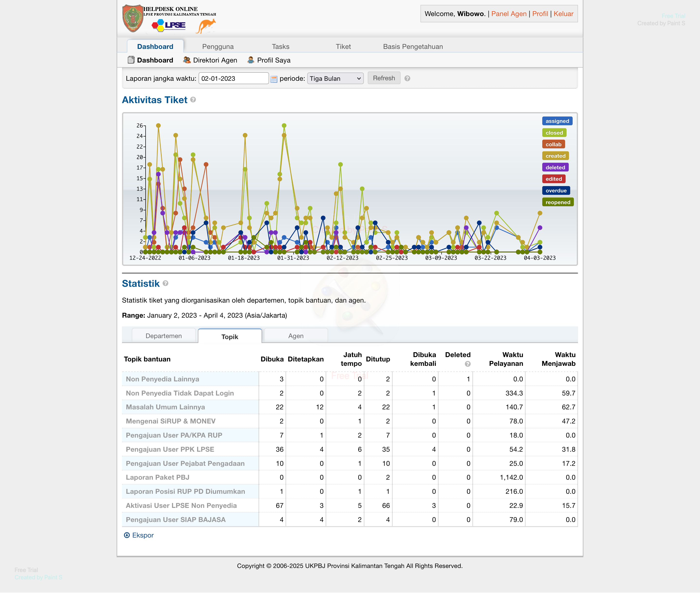700x593 pixels.
Task: Toggle the edited series in legend
Action: (x=554, y=179)
